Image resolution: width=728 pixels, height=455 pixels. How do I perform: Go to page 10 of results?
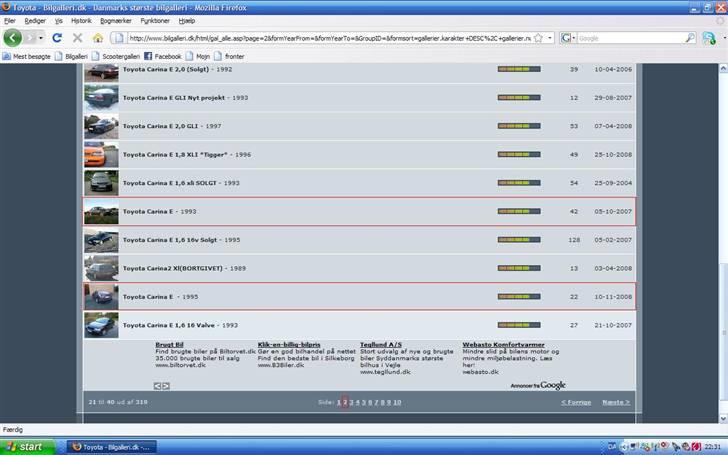click(x=397, y=402)
